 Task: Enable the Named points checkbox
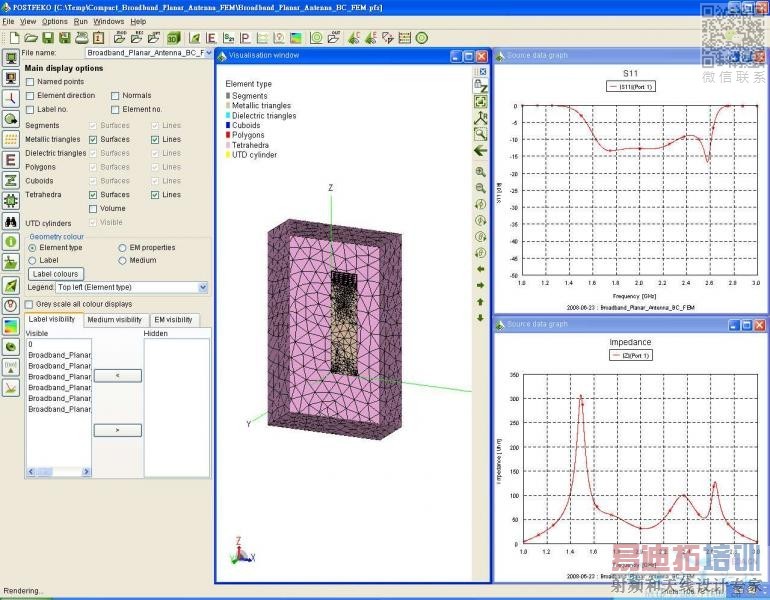[30, 82]
